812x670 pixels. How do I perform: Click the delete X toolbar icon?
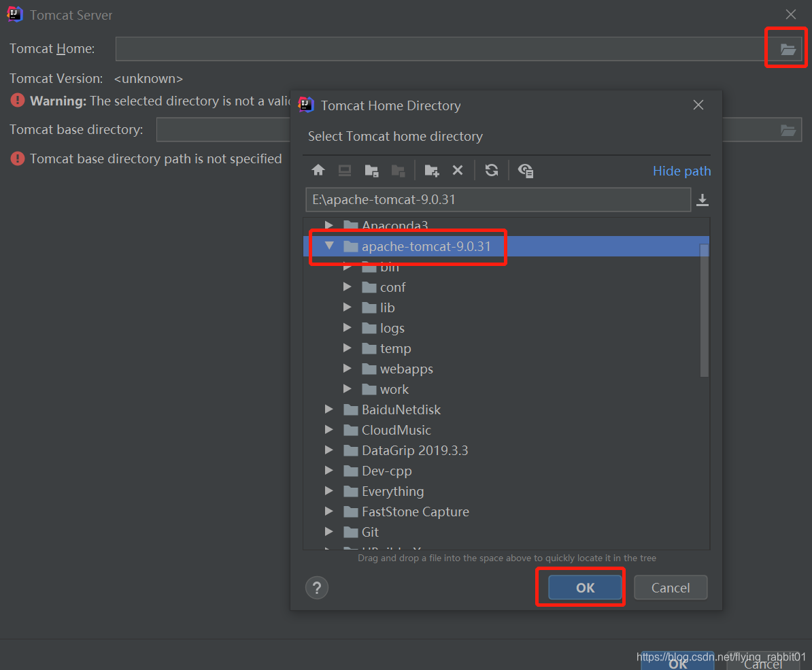click(457, 170)
